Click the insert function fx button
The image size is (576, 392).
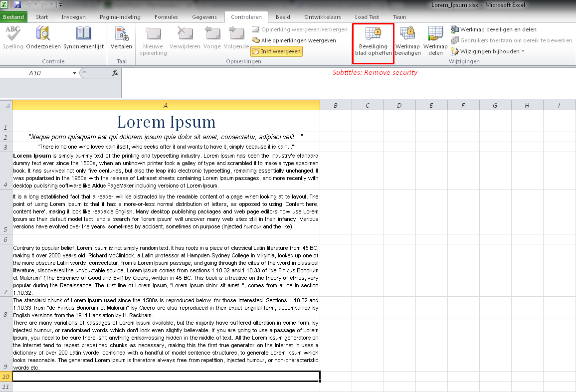[115, 73]
